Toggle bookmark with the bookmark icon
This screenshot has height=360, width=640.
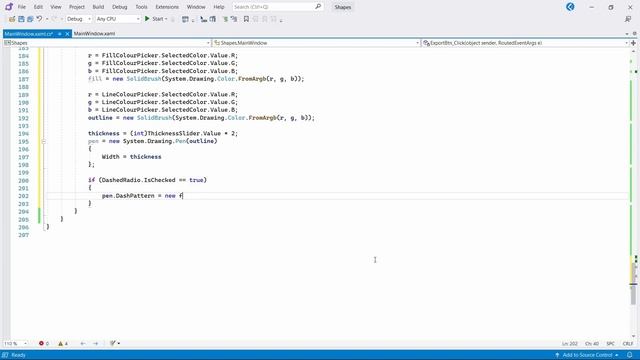246,19
